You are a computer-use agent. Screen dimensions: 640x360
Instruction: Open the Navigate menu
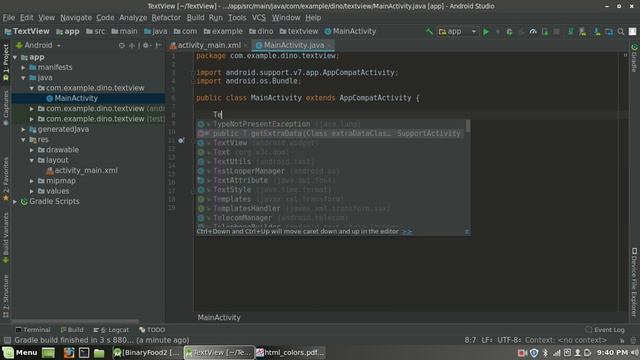pyautogui.click(x=76, y=18)
